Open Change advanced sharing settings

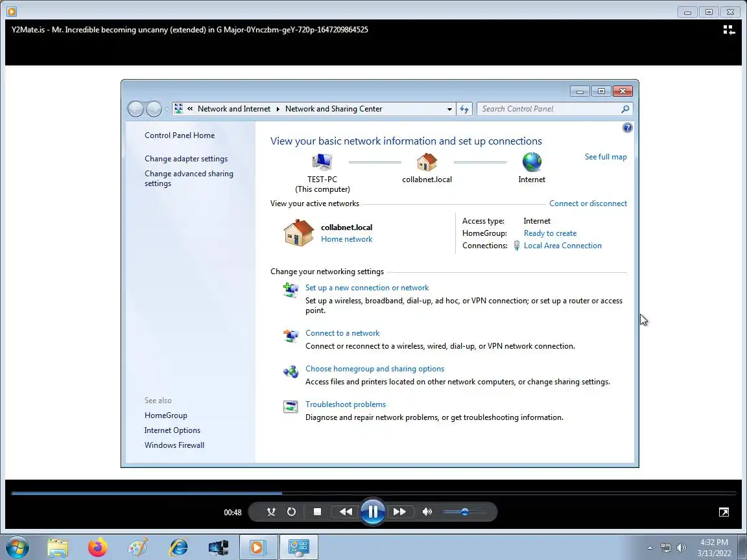[x=189, y=179]
